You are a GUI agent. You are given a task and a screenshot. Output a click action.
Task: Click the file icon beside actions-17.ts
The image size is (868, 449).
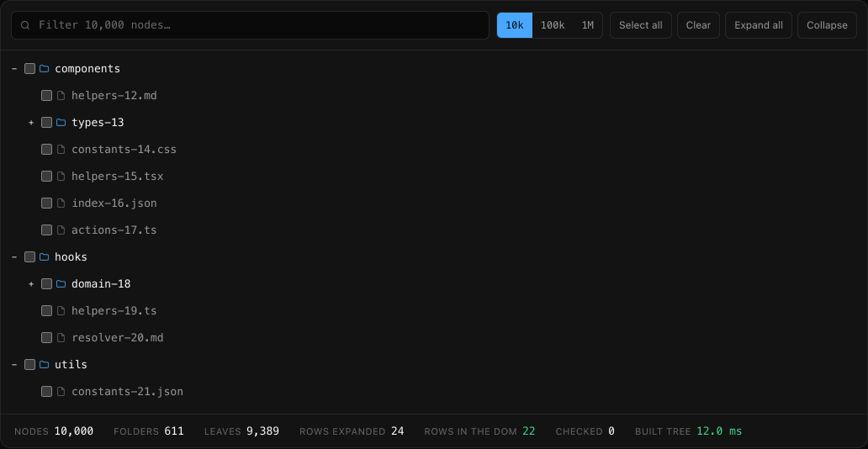click(x=61, y=230)
